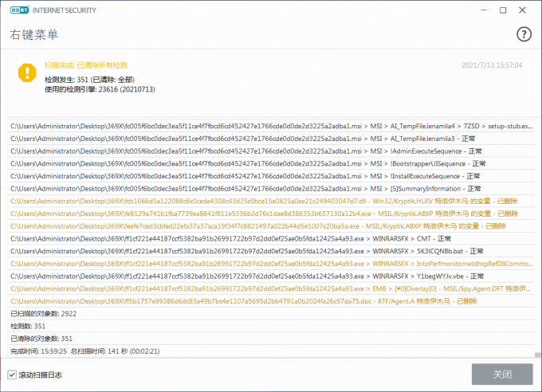Select the RTF/Agent.A .doc detection row
The height and width of the screenshot is (392, 542).
271,301
